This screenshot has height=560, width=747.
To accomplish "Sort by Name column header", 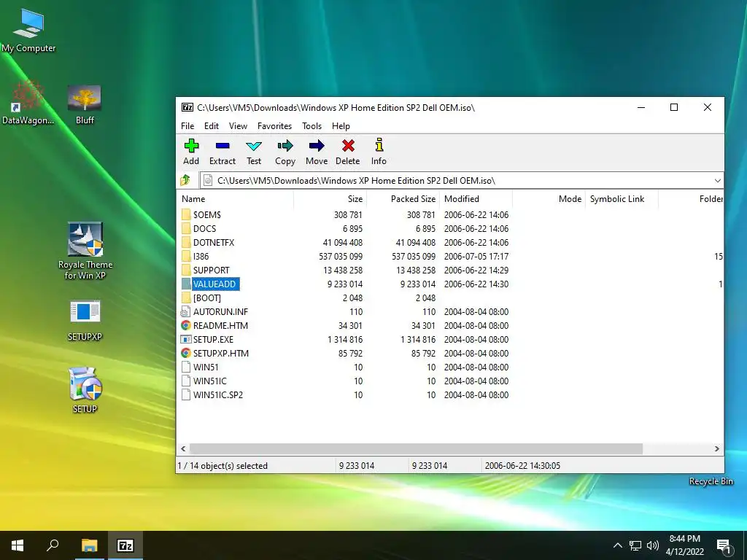I will tap(236, 199).
